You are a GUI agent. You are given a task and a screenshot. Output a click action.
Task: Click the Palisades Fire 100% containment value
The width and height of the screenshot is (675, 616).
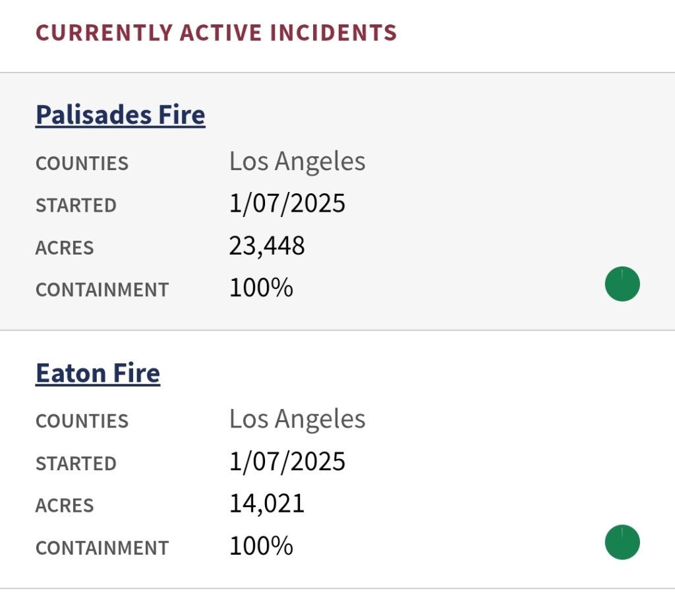pos(261,288)
